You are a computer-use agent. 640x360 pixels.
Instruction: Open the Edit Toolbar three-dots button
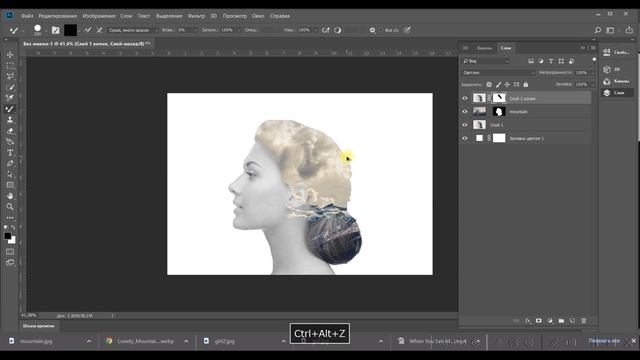click(10, 218)
